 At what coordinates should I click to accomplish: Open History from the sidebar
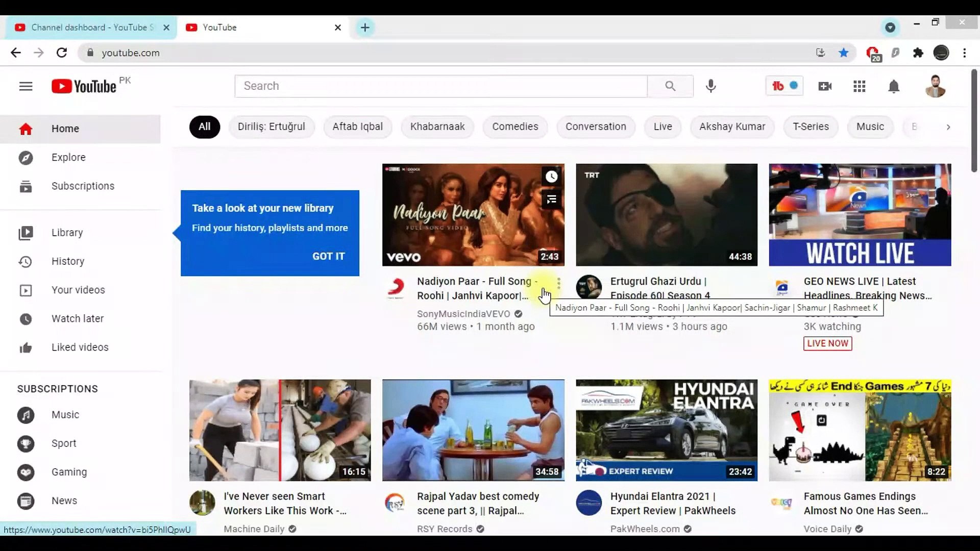67,261
